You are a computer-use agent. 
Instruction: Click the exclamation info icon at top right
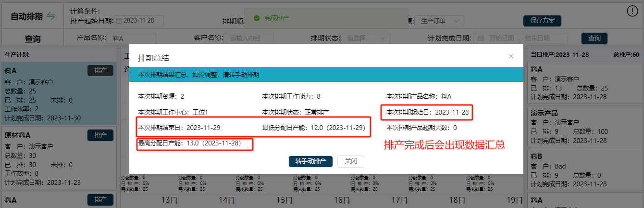(632, 11)
